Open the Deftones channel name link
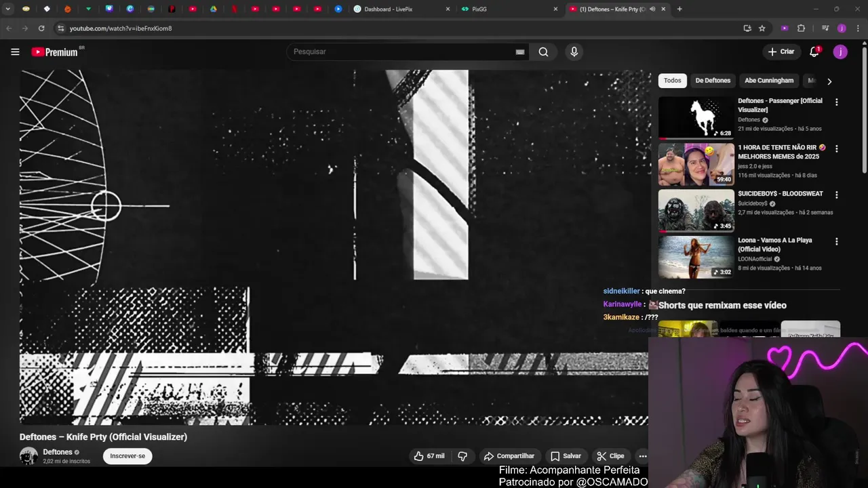The width and height of the screenshot is (868, 488). point(58,452)
